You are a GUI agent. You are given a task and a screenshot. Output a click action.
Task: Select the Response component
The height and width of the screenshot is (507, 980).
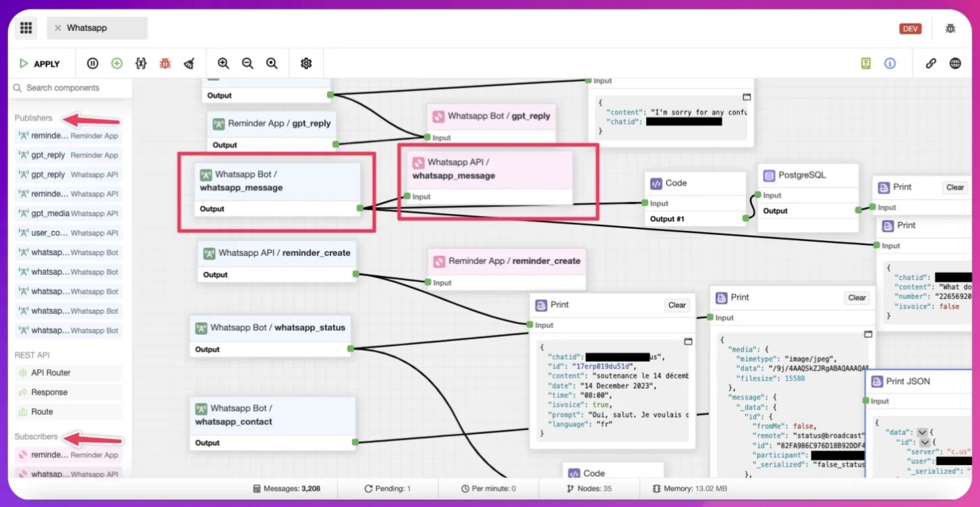[69, 392]
